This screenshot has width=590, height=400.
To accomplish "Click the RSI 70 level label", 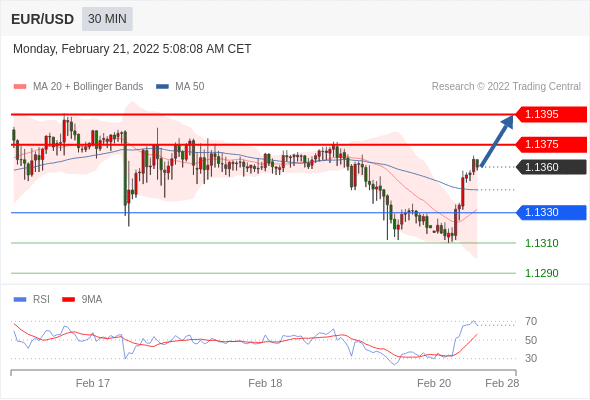I will [x=531, y=322].
